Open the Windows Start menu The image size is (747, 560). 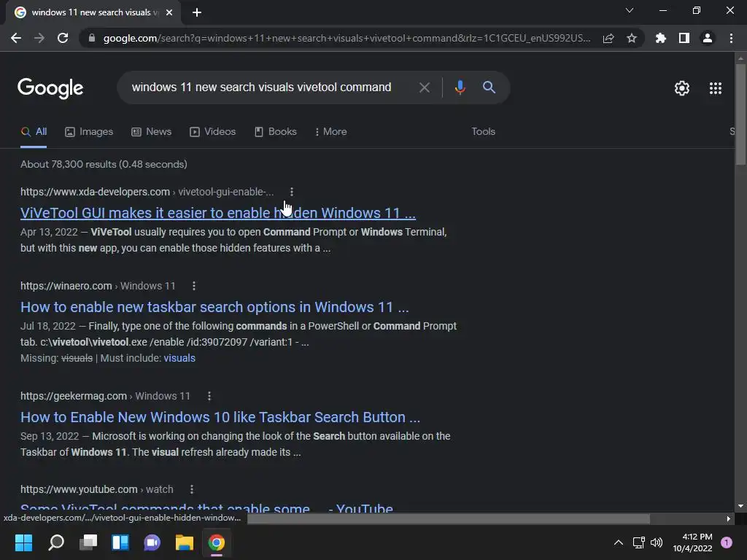[23, 542]
